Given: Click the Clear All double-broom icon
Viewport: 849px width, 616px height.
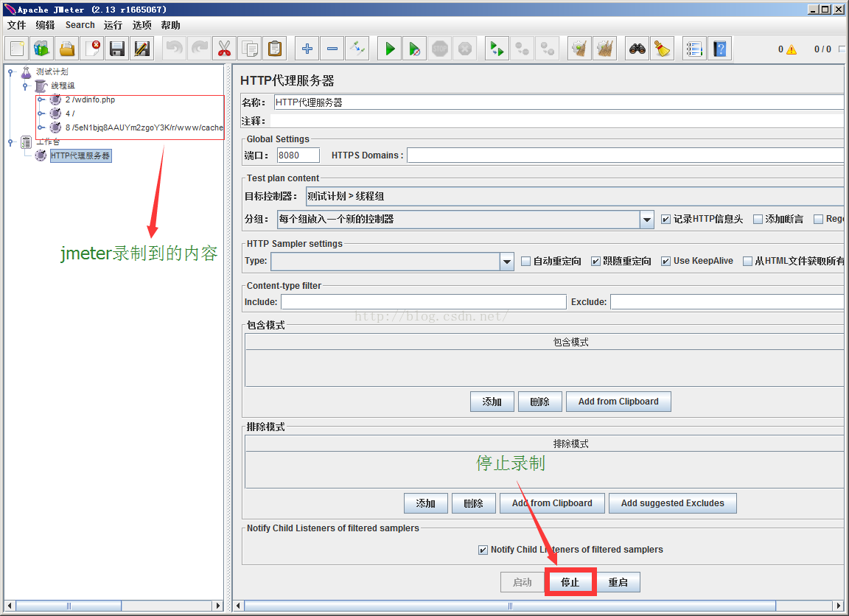Looking at the screenshot, I should pos(604,49).
